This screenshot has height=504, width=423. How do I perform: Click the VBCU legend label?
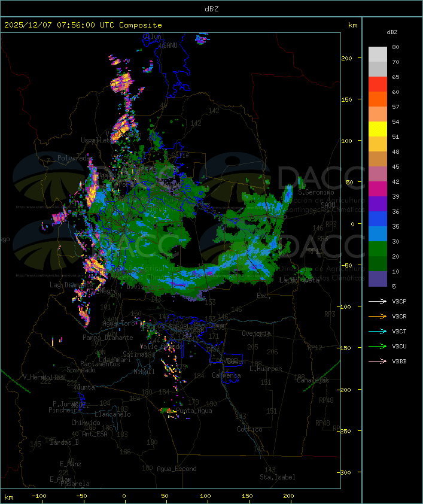399,346
